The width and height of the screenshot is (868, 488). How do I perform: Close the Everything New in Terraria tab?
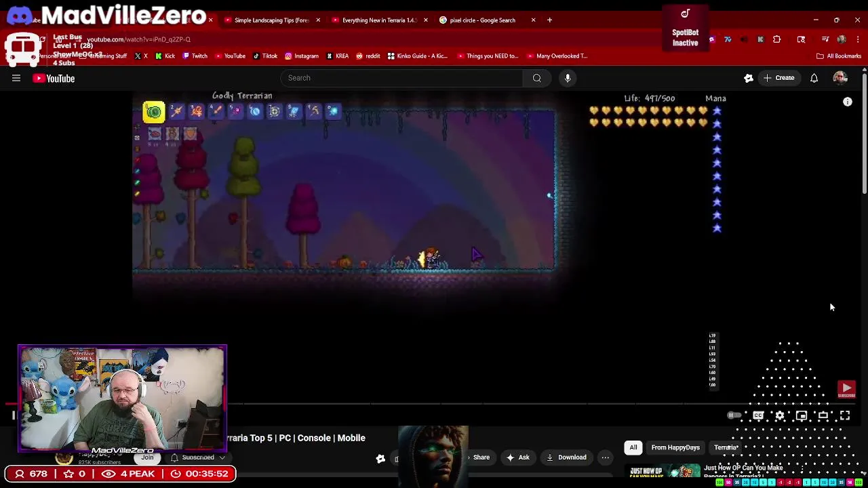(x=425, y=20)
